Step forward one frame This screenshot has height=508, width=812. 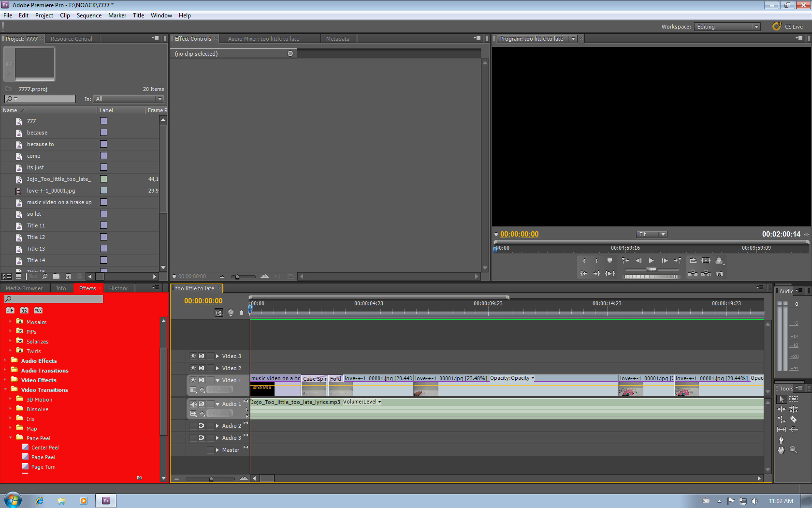[x=665, y=261]
